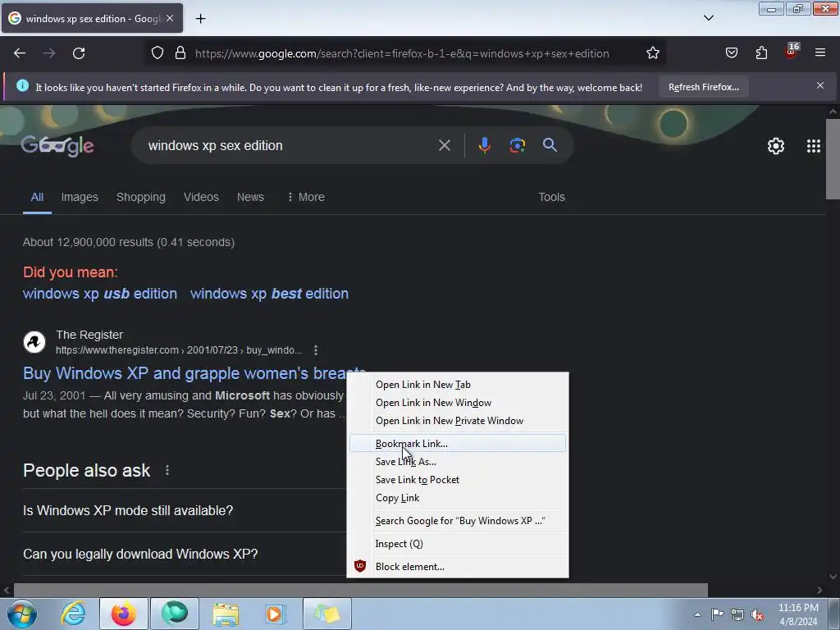Open Windows Media Player taskbar icon

tap(276, 614)
